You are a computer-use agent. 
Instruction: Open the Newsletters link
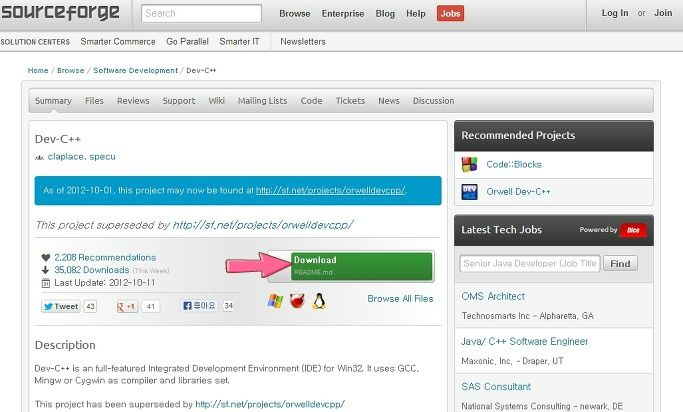(303, 41)
